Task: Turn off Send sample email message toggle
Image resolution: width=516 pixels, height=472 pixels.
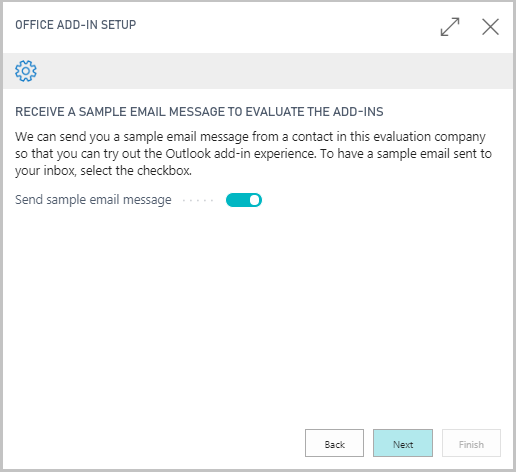Action: (244, 200)
